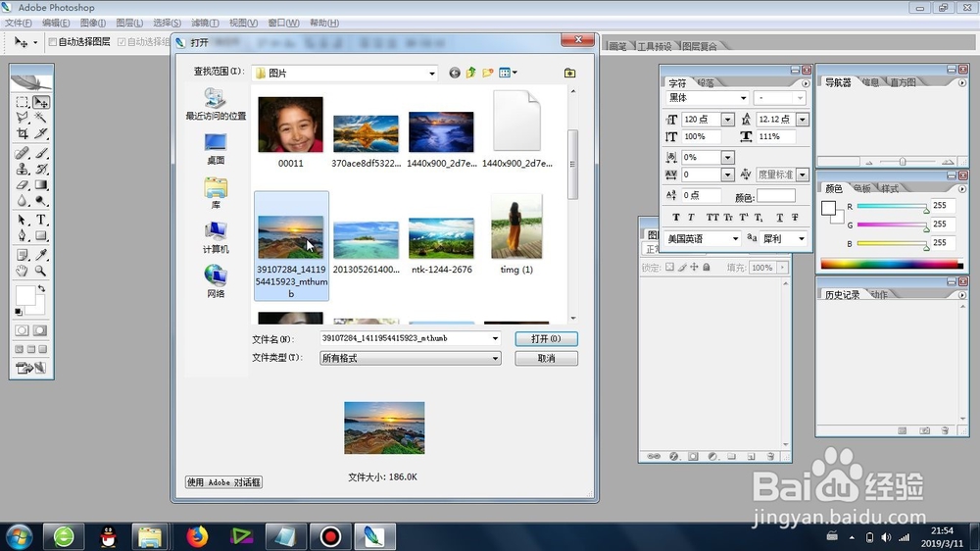Click 使用 Adobe 对话框 button
Image resolution: width=980 pixels, height=551 pixels.
click(223, 482)
